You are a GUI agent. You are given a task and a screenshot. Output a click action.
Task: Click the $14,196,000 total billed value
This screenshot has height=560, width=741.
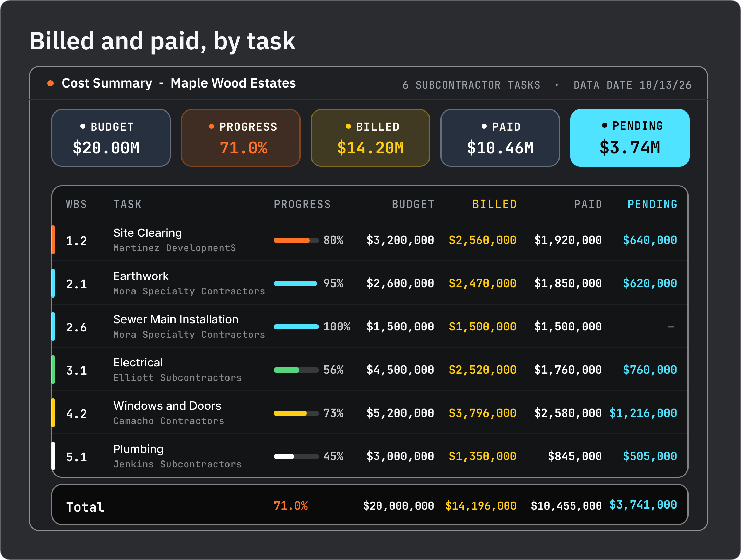point(481,506)
